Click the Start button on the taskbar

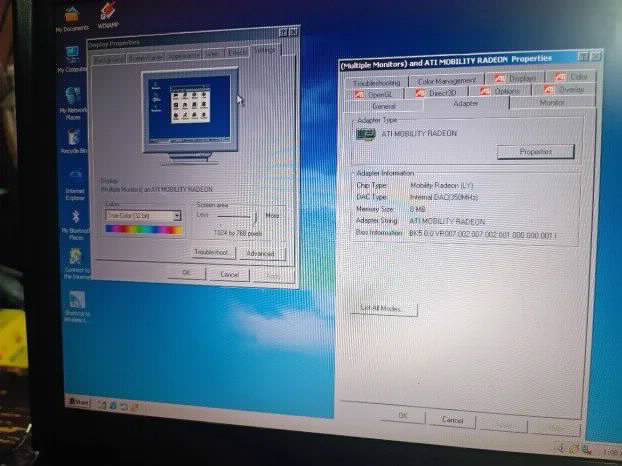[x=79, y=402]
